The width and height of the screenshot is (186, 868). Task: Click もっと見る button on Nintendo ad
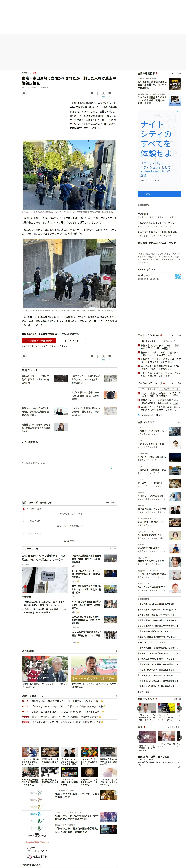(159, 194)
